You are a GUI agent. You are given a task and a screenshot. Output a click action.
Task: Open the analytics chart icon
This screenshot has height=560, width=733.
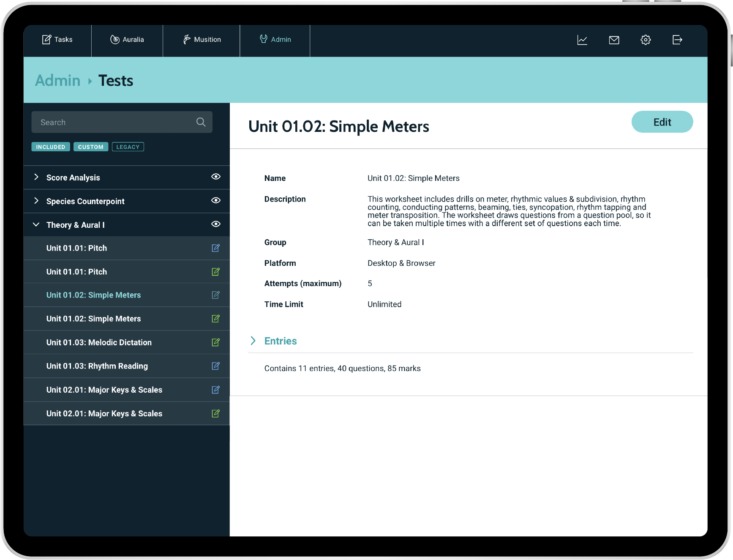[x=582, y=40]
